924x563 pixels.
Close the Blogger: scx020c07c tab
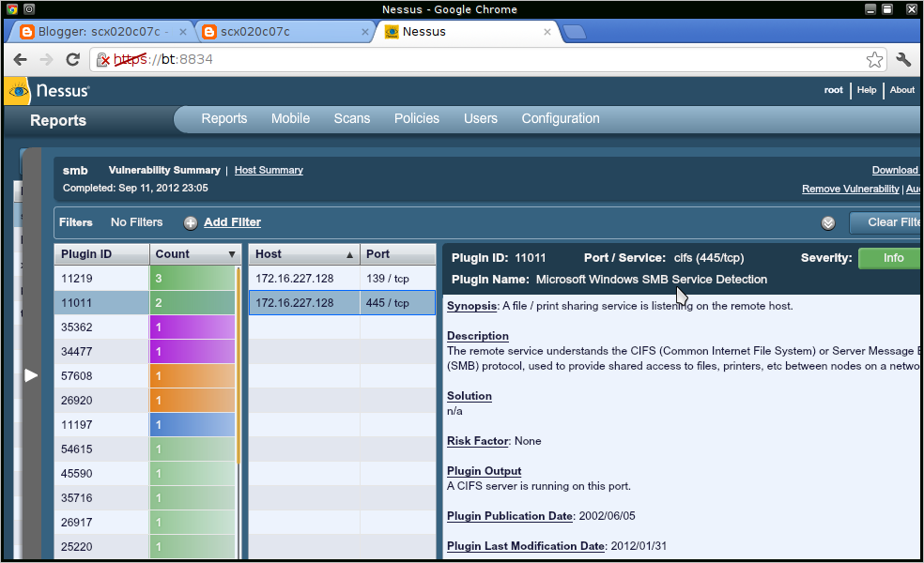point(183,32)
